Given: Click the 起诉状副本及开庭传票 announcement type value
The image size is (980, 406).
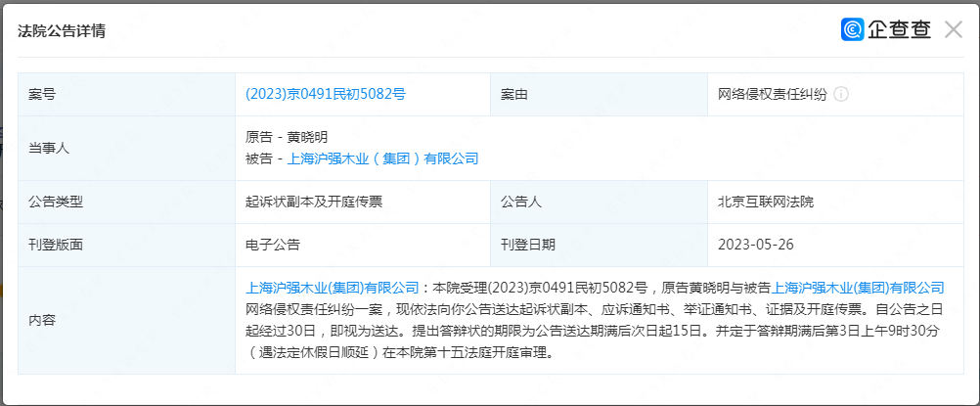Looking at the screenshot, I should click(x=315, y=202).
